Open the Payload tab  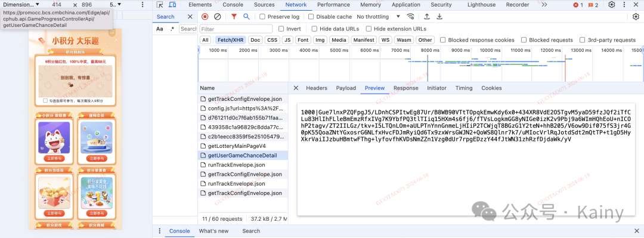[346, 88]
